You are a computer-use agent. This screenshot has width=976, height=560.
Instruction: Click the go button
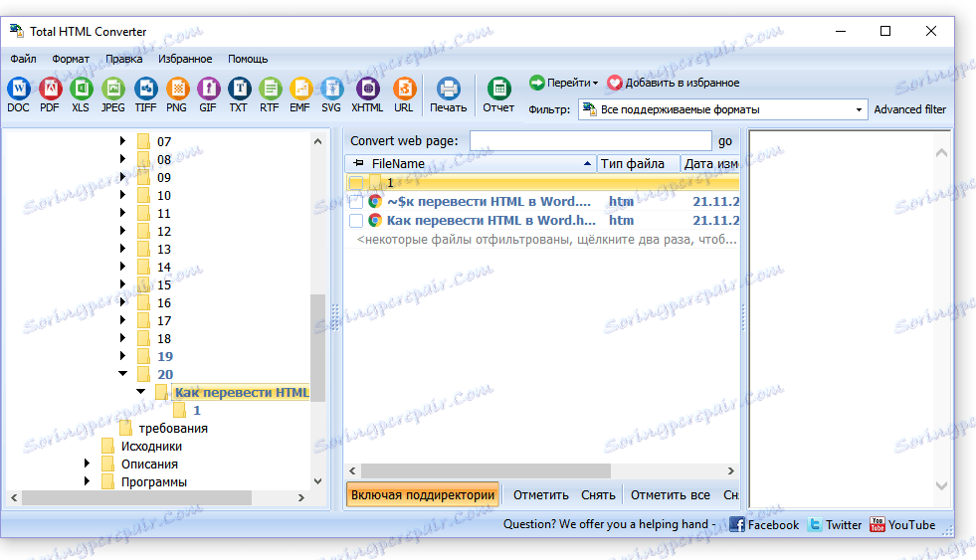pyautogui.click(x=725, y=141)
